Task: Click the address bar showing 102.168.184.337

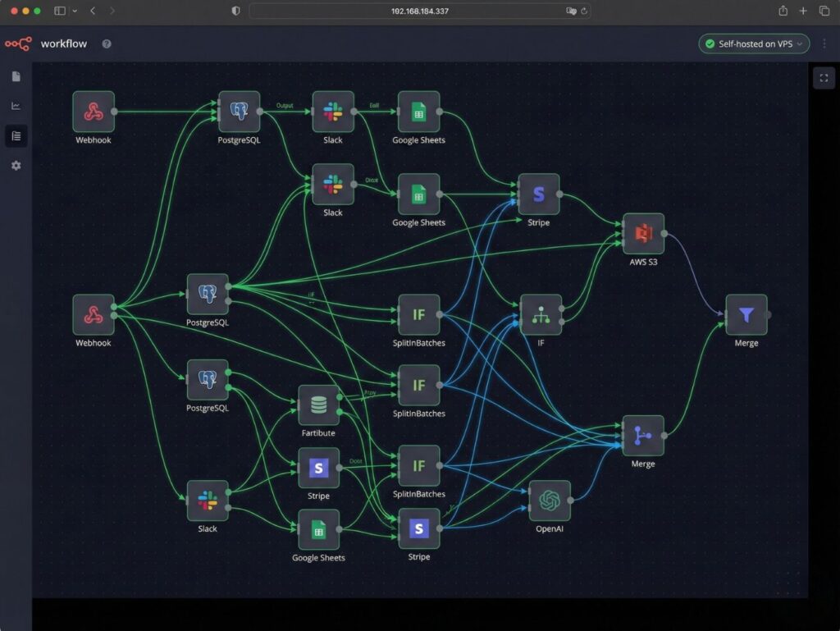Action: click(419, 11)
